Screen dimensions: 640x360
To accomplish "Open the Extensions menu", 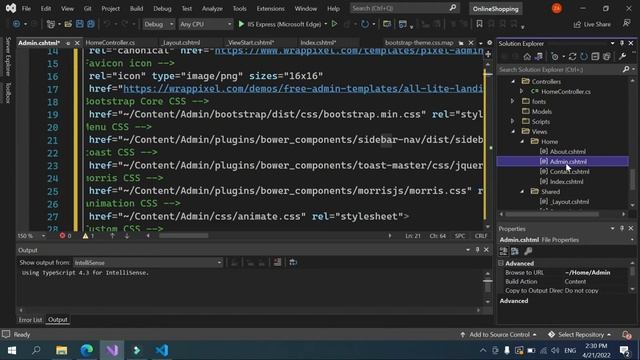I will (x=270, y=9).
